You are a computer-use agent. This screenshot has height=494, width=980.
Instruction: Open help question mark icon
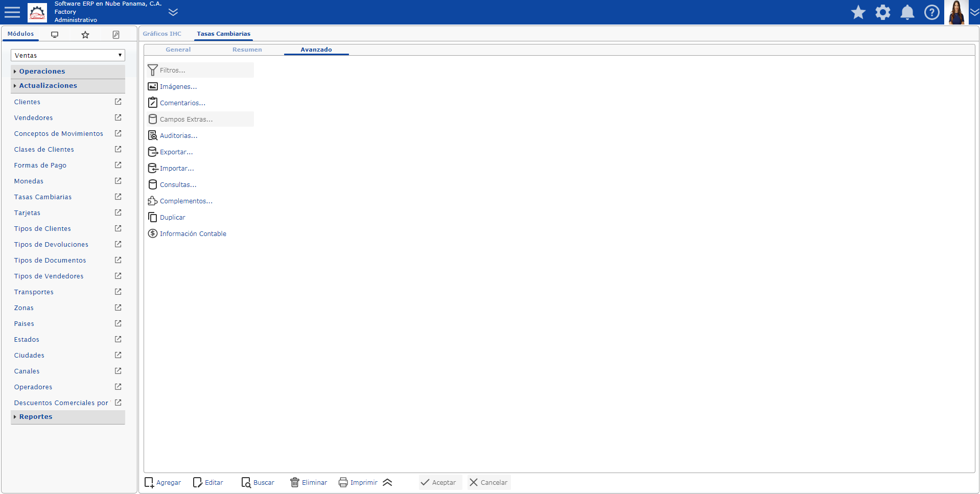coord(932,12)
